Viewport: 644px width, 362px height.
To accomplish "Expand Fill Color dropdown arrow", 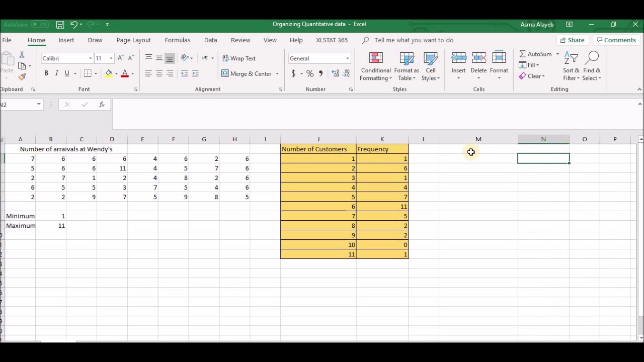I will [x=116, y=74].
